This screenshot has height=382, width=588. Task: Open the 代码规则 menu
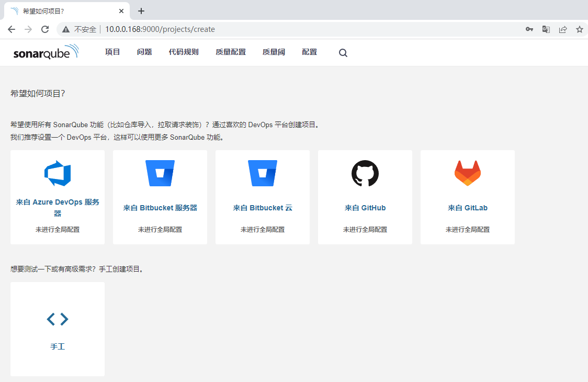(x=184, y=52)
